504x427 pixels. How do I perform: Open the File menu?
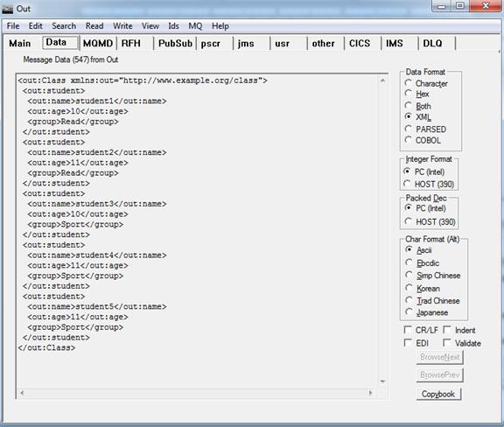pyautogui.click(x=13, y=26)
